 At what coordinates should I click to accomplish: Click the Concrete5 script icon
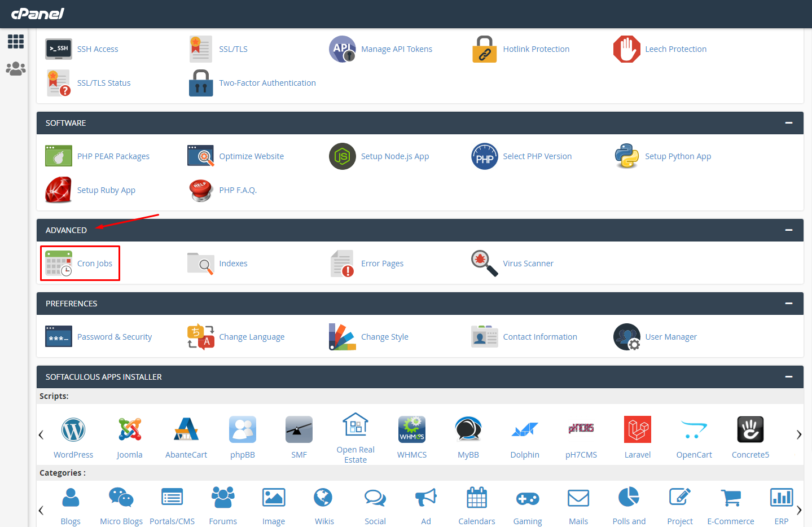coord(750,429)
